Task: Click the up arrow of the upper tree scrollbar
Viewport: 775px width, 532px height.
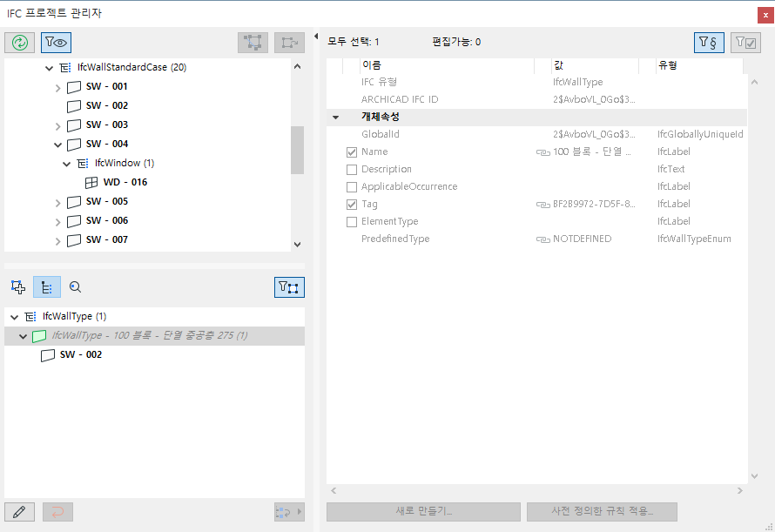Action: (297, 66)
